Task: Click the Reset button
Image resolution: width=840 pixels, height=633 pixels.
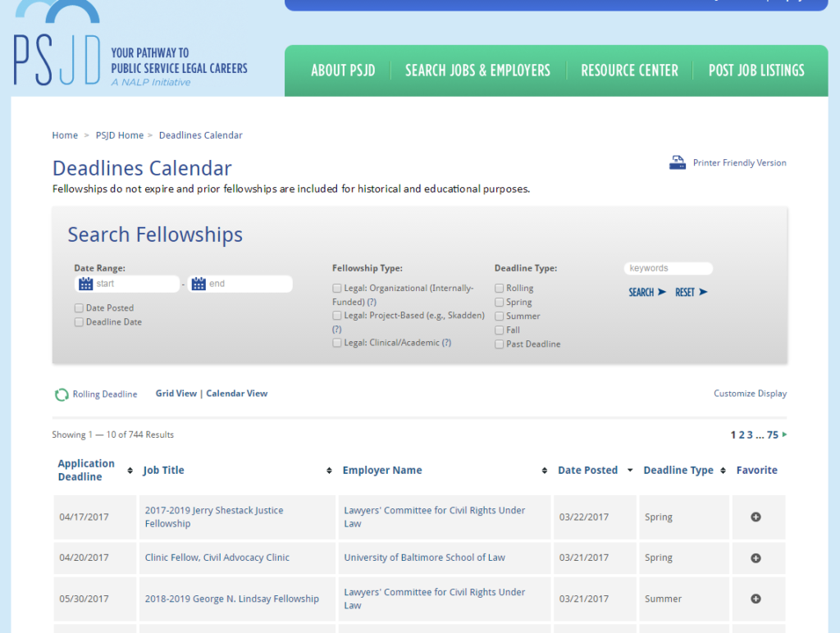Action: coord(691,292)
